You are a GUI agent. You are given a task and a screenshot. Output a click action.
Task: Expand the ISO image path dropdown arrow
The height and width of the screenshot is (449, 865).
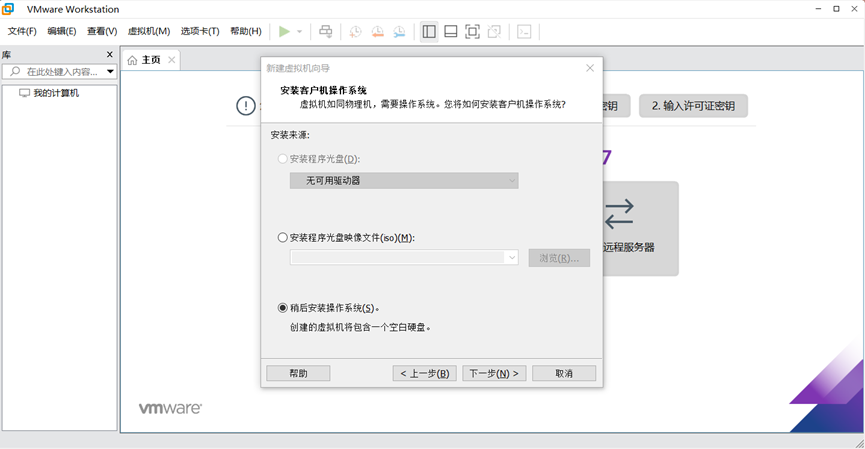(x=511, y=257)
